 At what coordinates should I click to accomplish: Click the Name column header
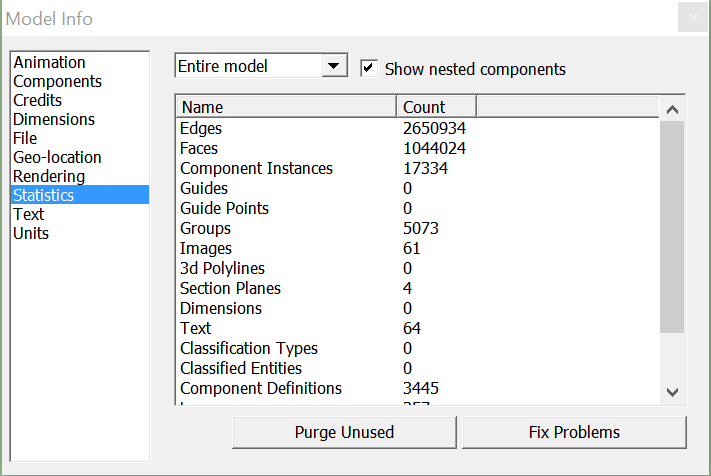pos(286,107)
